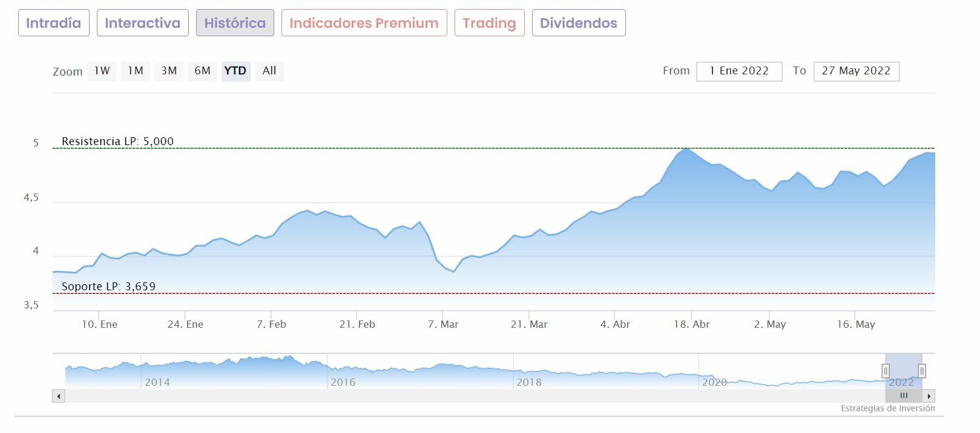
Task: Click the From date field
Action: 739,71
